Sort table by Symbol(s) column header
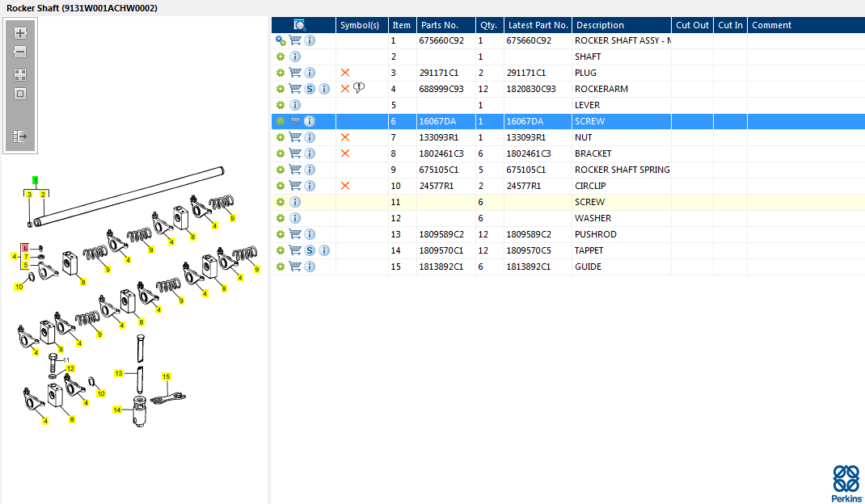 pyautogui.click(x=362, y=25)
